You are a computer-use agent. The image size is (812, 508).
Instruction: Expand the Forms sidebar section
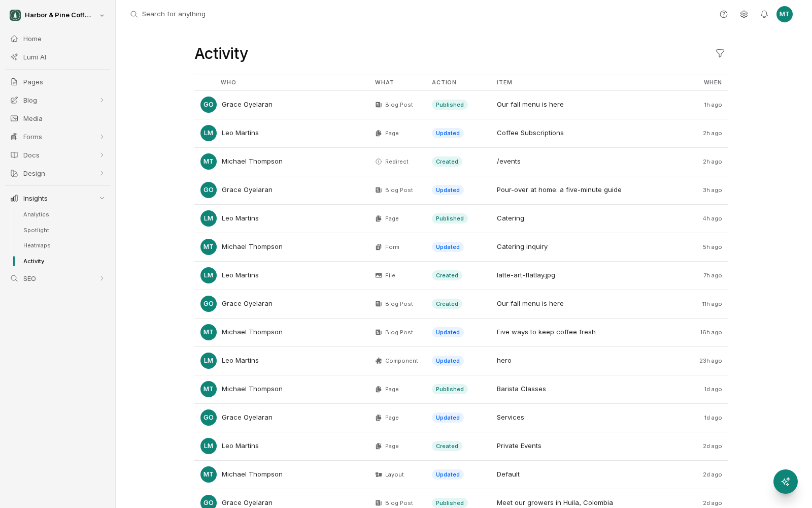click(102, 137)
